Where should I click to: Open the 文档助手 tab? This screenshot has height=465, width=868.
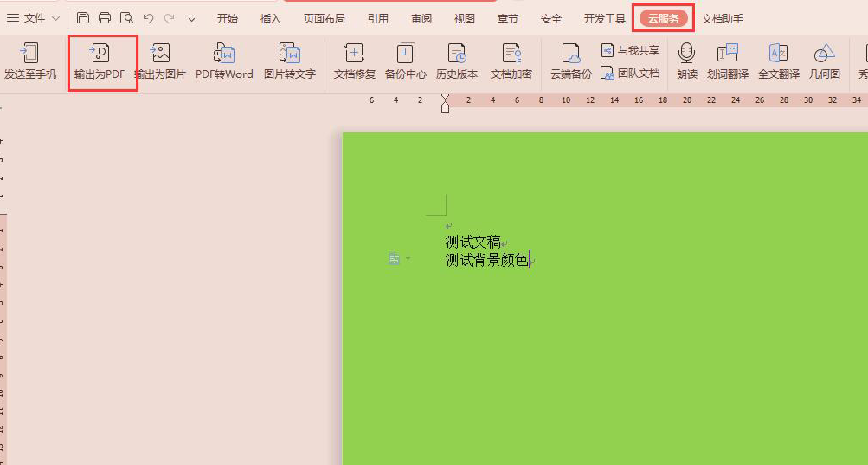click(723, 18)
